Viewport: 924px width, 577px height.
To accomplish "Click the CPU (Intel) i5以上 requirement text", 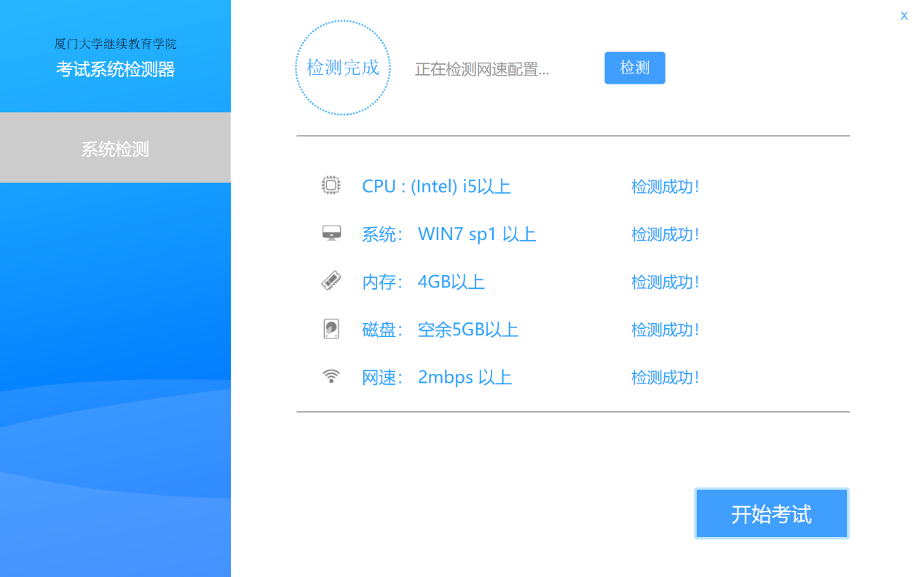I will (436, 186).
